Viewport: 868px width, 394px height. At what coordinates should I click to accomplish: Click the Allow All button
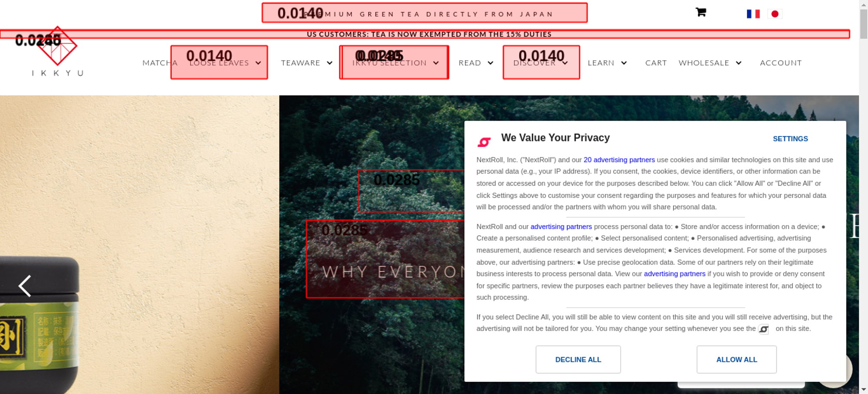click(736, 359)
